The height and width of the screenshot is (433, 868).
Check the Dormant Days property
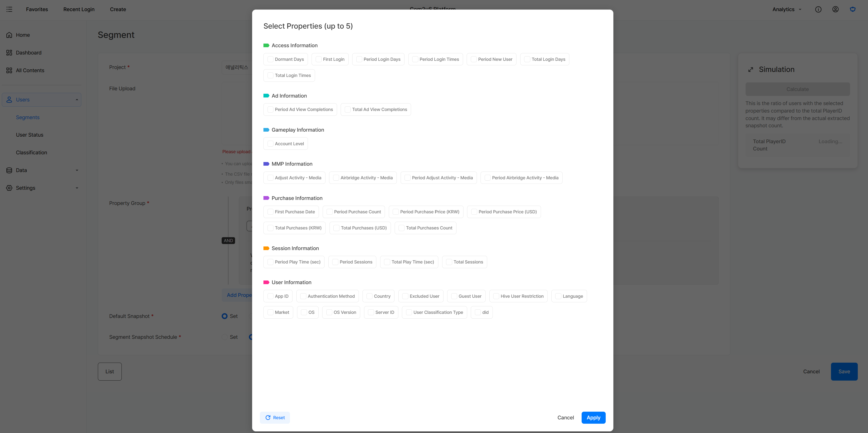pos(270,59)
